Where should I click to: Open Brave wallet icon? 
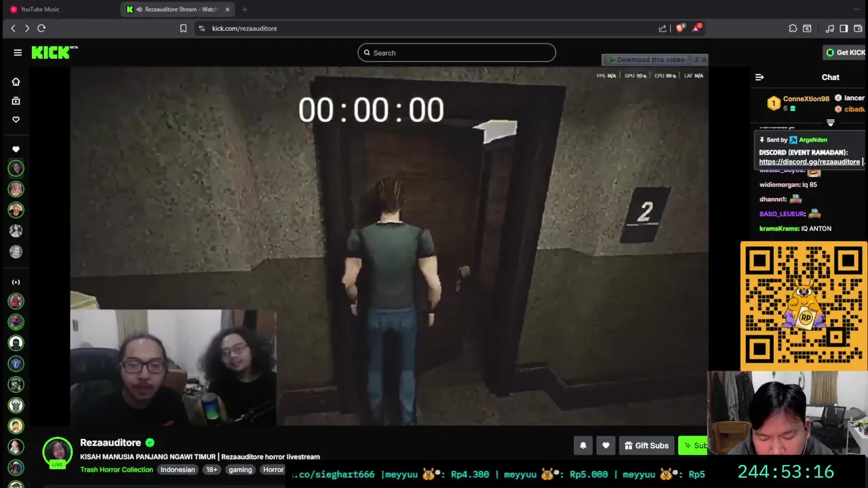[x=858, y=28]
